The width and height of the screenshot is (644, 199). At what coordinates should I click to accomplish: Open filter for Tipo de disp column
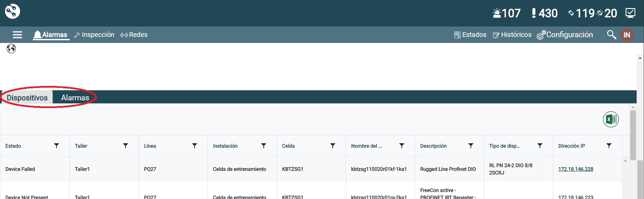pos(540,146)
